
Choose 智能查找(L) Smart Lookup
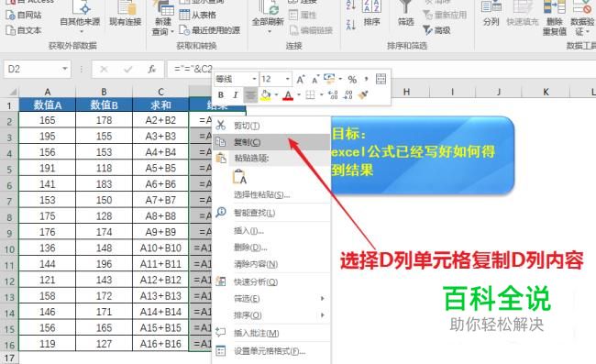point(271,213)
